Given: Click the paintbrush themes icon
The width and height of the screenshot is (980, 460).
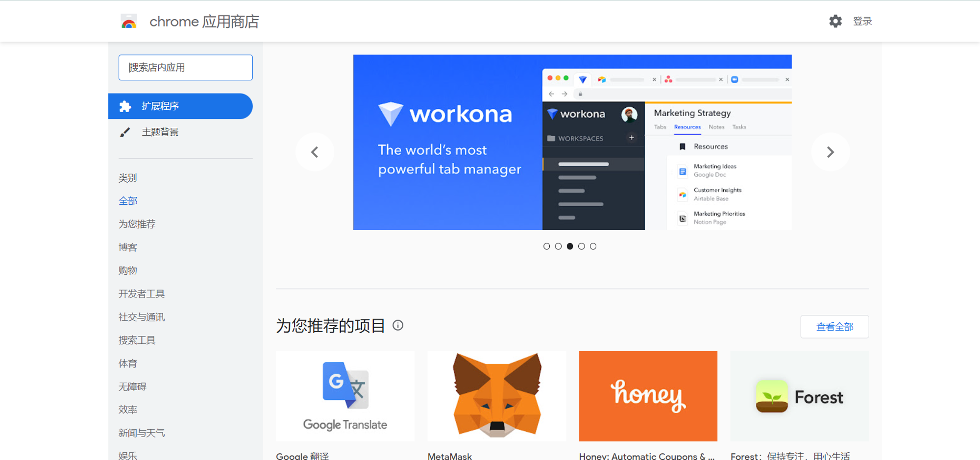Looking at the screenshot, I should (125, 132).
